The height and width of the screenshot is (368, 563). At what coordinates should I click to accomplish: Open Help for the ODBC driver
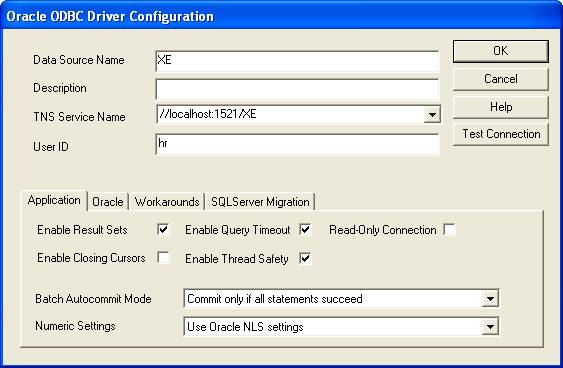[x=501, y=107]
